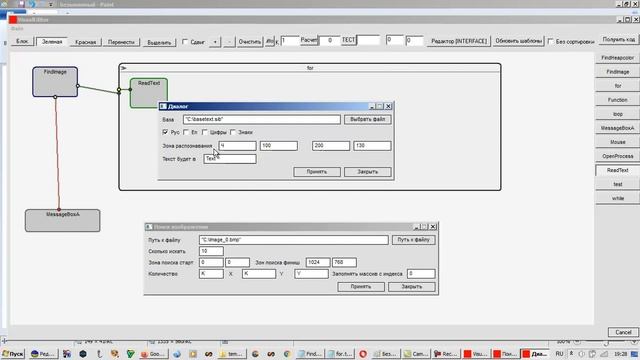Click the Блок toolbar button
This screenshot has height=360, width=640.
[x=22, y=42]
